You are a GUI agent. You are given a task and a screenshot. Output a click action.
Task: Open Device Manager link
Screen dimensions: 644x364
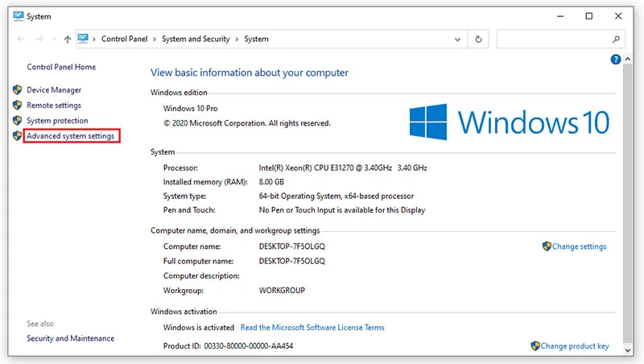coord(54,90)
